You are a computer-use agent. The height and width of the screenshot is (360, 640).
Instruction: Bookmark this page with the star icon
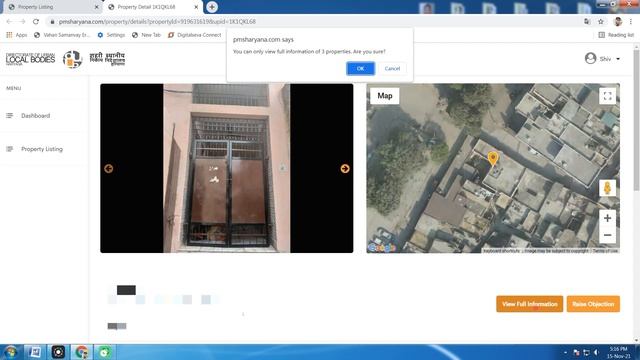[601, 22]
